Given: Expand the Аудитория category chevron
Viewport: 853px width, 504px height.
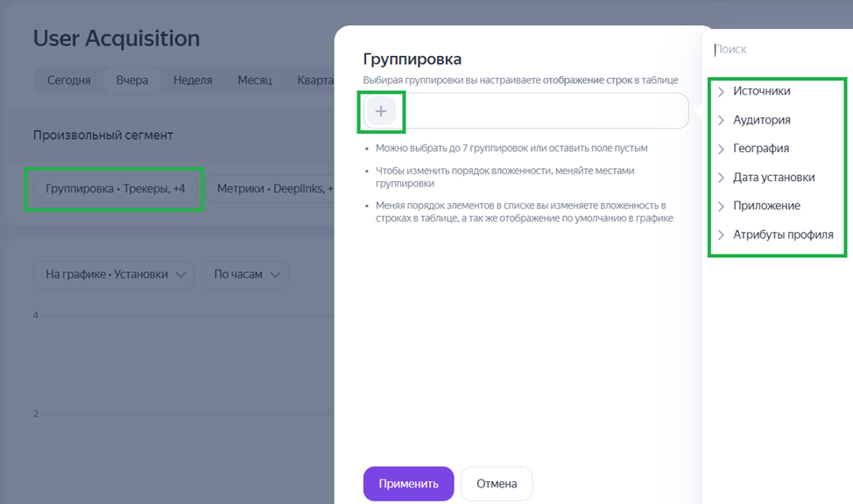Looking at the screenshot, I should coord(721,121).
